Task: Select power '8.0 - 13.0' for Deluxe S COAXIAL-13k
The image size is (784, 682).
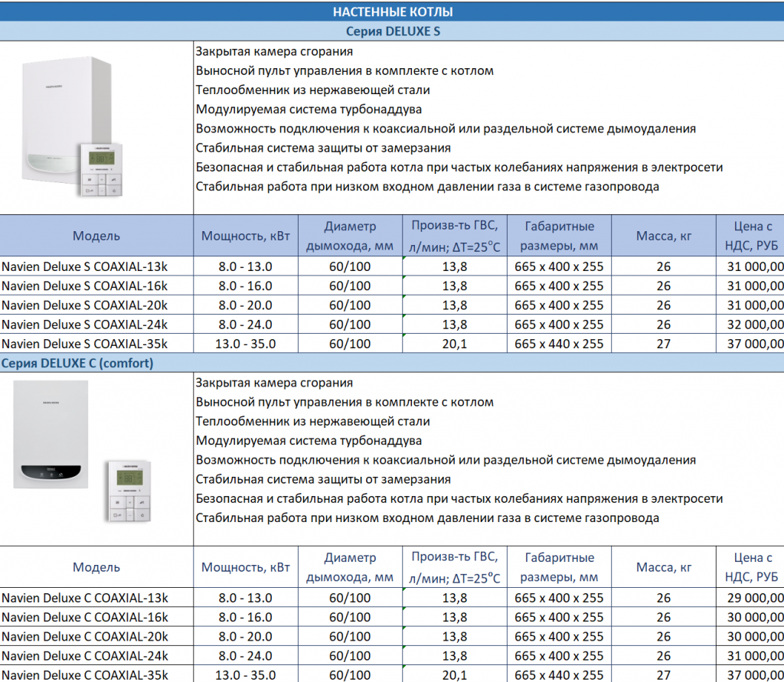Action: tap(246, 266)
